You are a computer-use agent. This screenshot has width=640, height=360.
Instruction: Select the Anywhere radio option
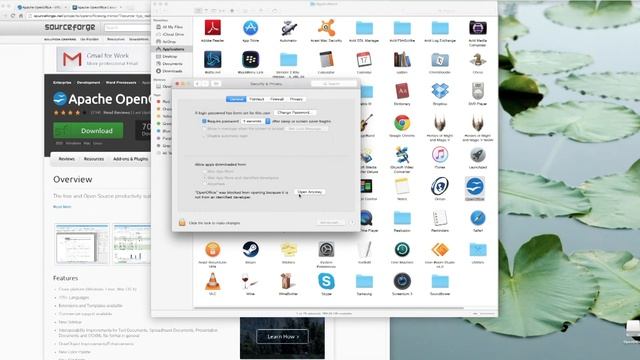click(204, 184)
